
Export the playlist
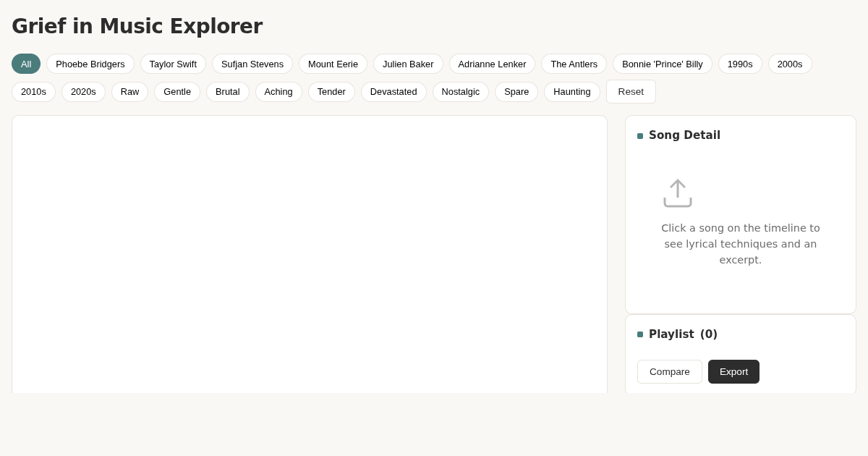[x=733, y=372]
